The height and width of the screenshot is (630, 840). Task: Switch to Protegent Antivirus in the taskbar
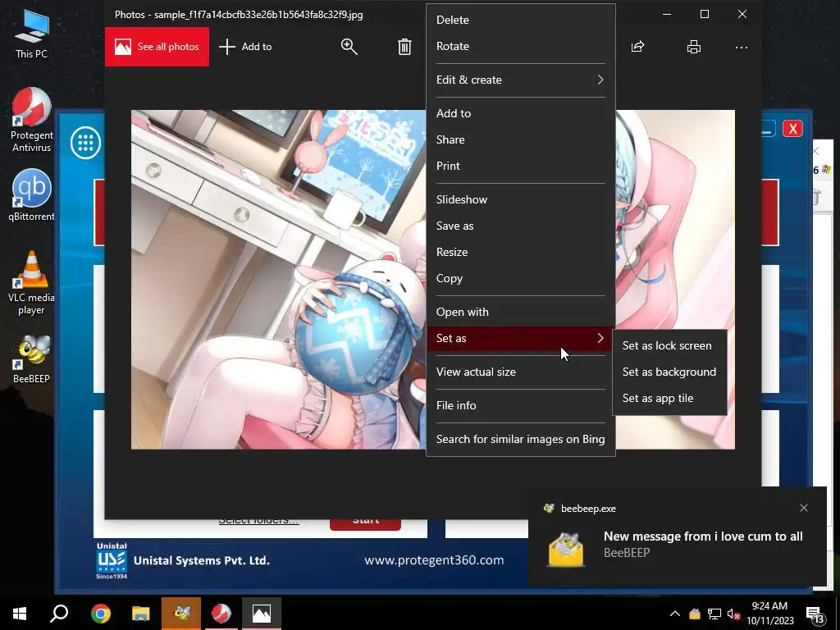tap(221, 614)
